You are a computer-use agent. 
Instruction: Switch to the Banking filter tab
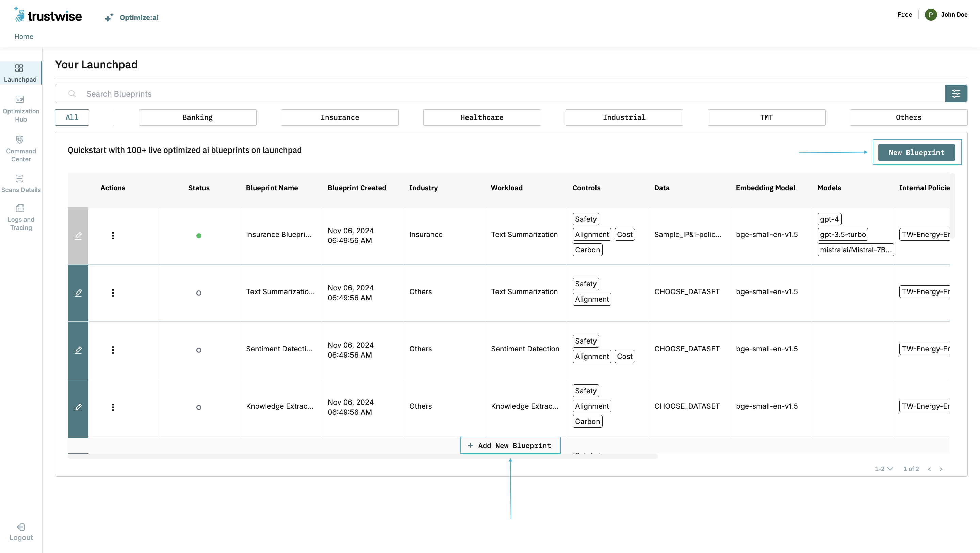(x=197, y=117)
